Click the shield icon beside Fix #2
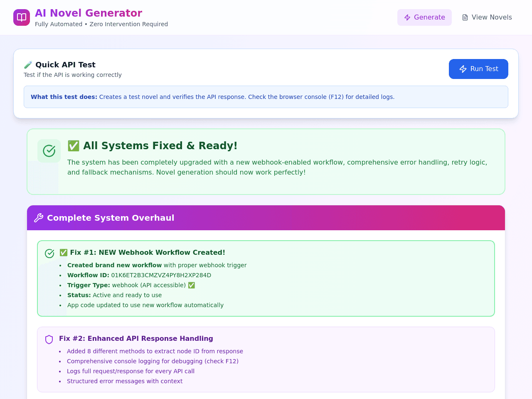This screenshot has width=532, height=399. (49, 340)
